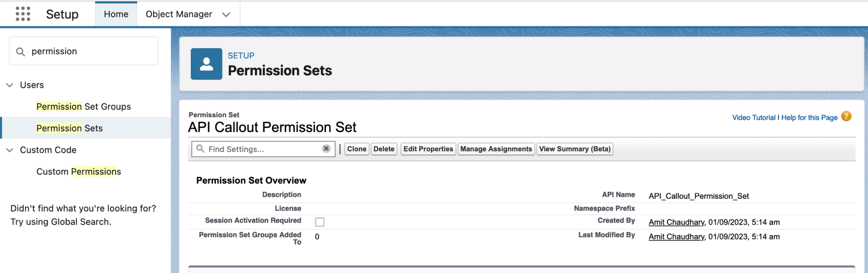868x273 pixels.
Task: Collapse the Custom Code section
Action: click(10, 150)
